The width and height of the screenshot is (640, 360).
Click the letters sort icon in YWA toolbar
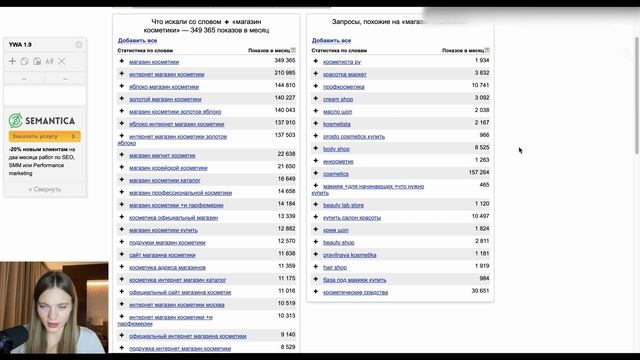point(49,61)
